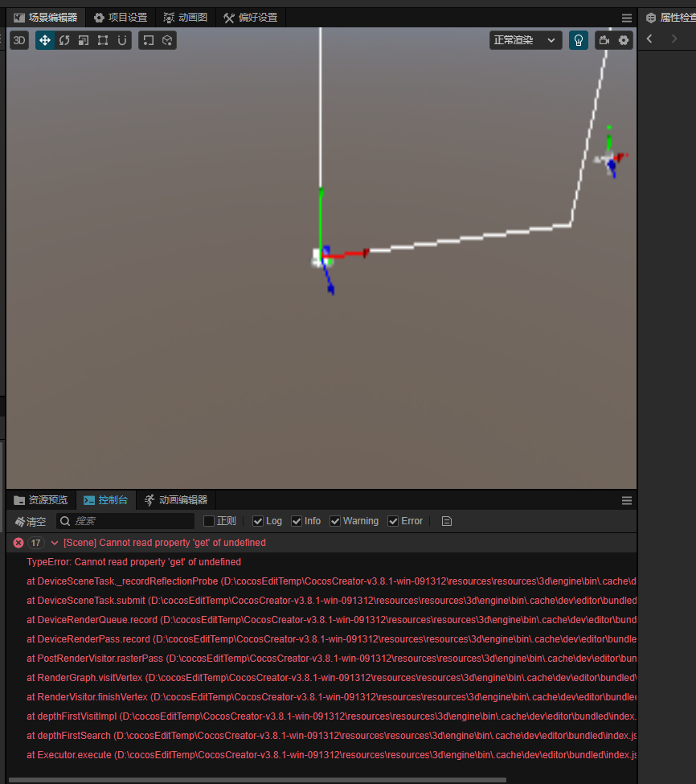
Task: Click the red error circle icon
Action: tap(18, 543)
